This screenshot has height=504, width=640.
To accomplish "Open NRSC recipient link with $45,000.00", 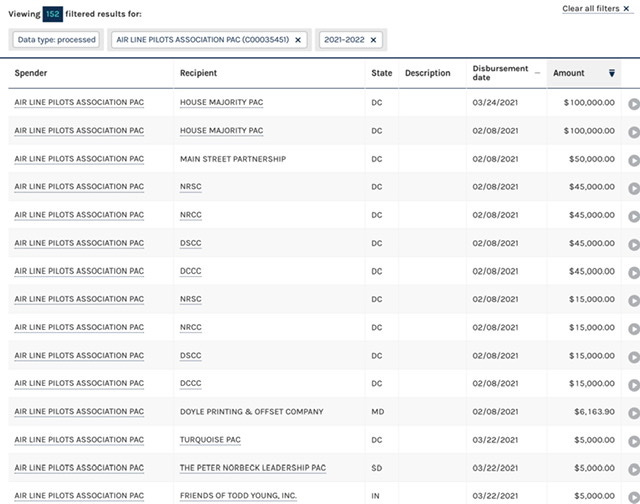I will point(191,187).
